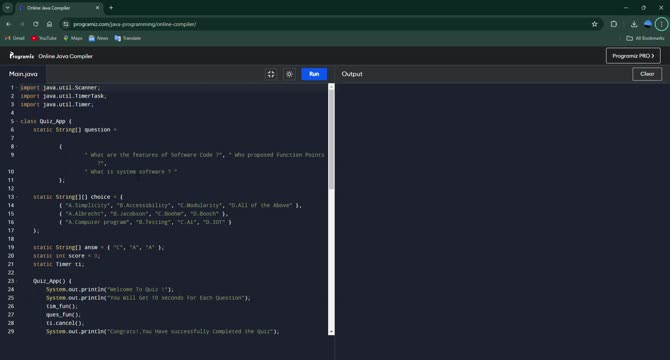Click the fullscreen editor icon
The height and width of the screenshot is (360, 670).
271,74
